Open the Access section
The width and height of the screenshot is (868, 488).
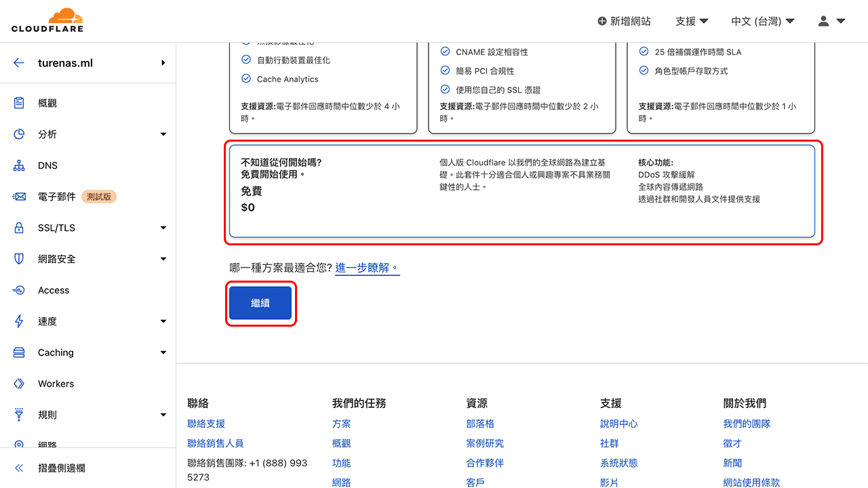coord(54,290)
